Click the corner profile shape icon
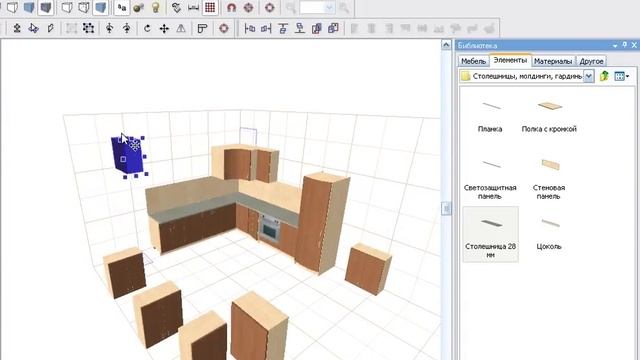 tap(202, 28)
